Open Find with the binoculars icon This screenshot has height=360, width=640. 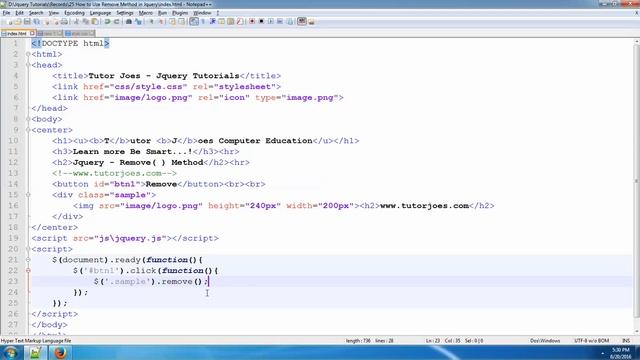129,22
